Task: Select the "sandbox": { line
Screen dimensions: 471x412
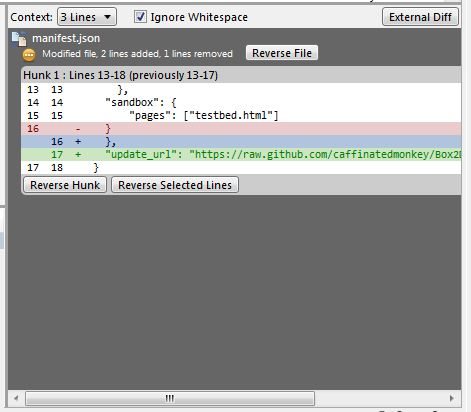Action: point(241,102)
